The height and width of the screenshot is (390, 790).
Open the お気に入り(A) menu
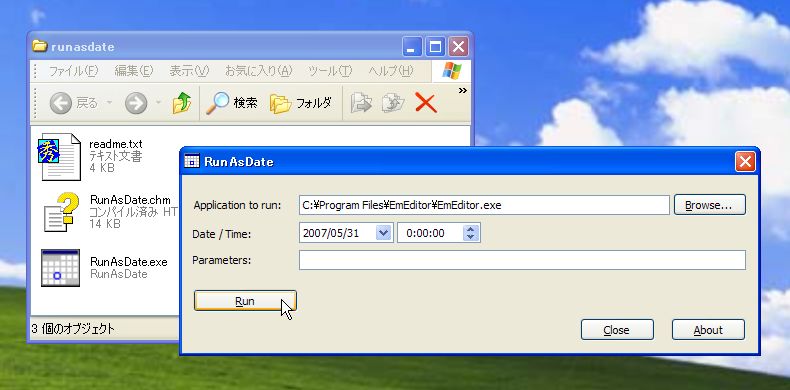tap(258, 71)
